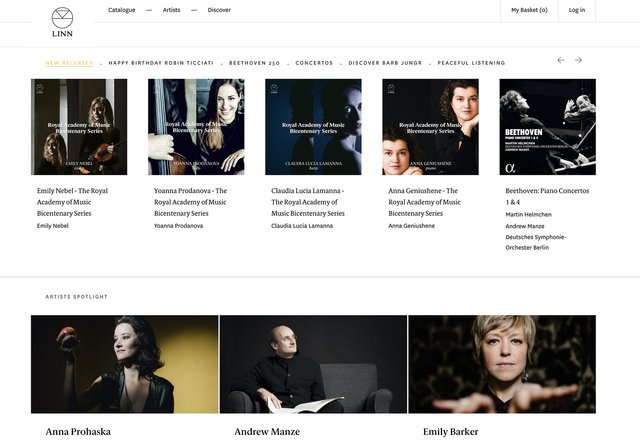
Task: Visit Martin Helmchen artist link
Action: 529,214
